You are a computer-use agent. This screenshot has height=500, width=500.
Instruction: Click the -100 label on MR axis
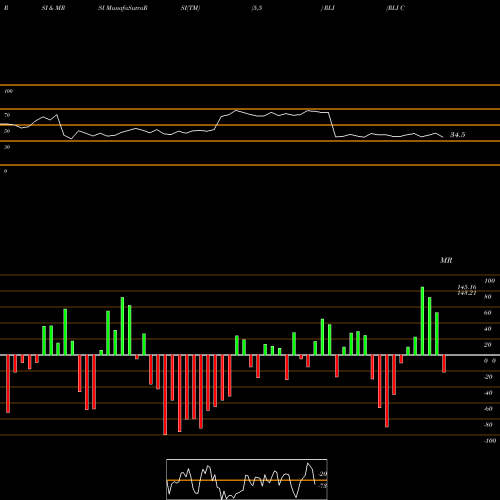(x=490, y=441)
